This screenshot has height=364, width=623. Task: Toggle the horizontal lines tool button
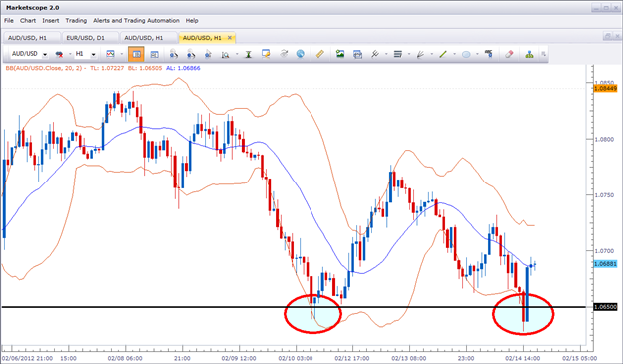click(398, 54)
